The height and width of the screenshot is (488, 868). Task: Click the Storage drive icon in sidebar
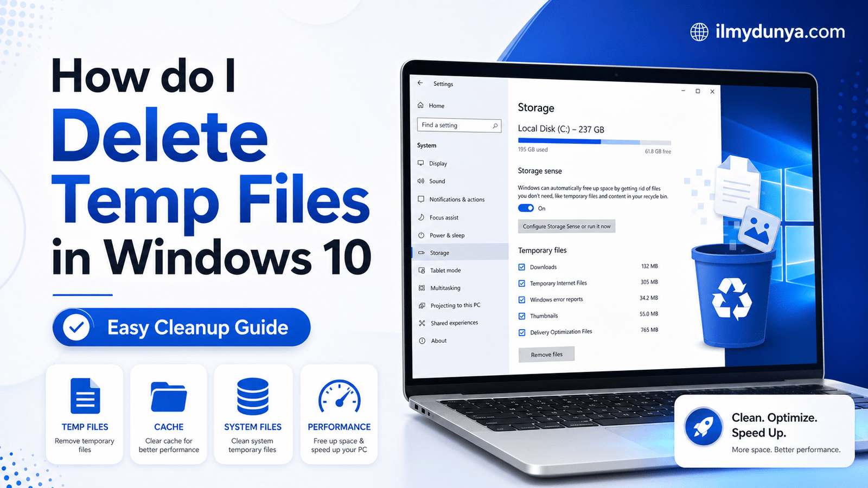pos(422,253)
